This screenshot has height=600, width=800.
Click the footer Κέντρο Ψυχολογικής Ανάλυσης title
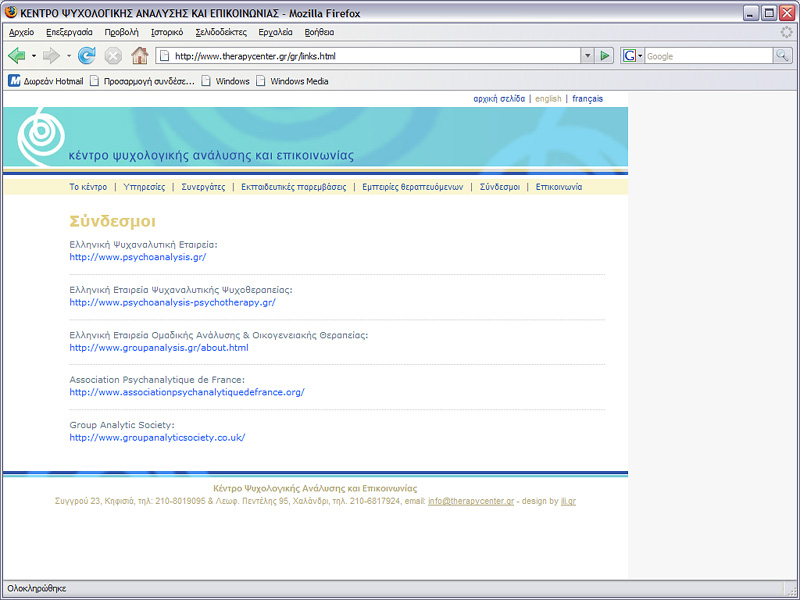pyautogui.click(x=315, y=489)
